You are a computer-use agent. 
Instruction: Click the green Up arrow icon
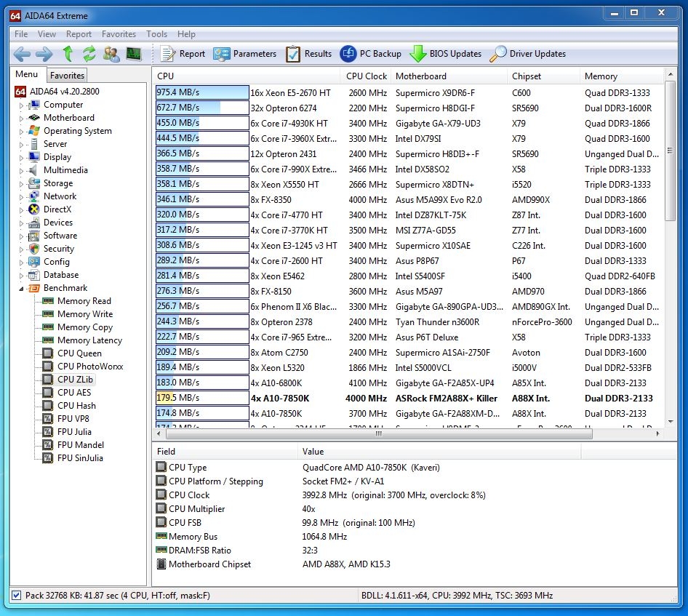[68, 54]
